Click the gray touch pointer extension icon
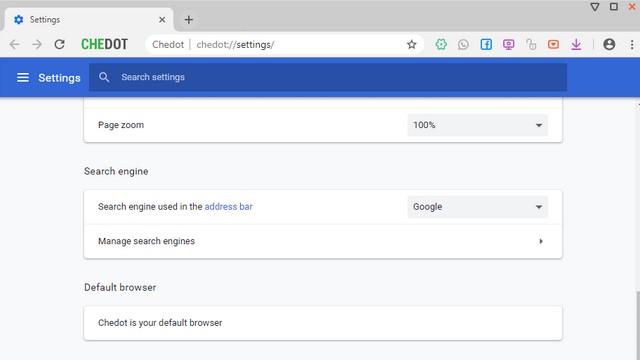Viewport: 640px width, 360px height. click(531, 44)
